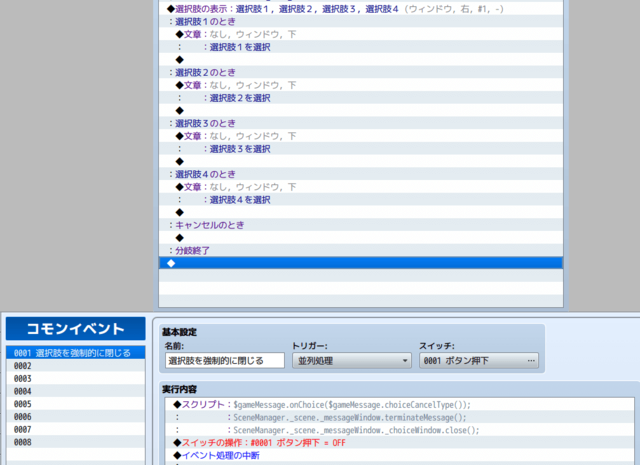Click the コモンイベント list header

(76, 329)
